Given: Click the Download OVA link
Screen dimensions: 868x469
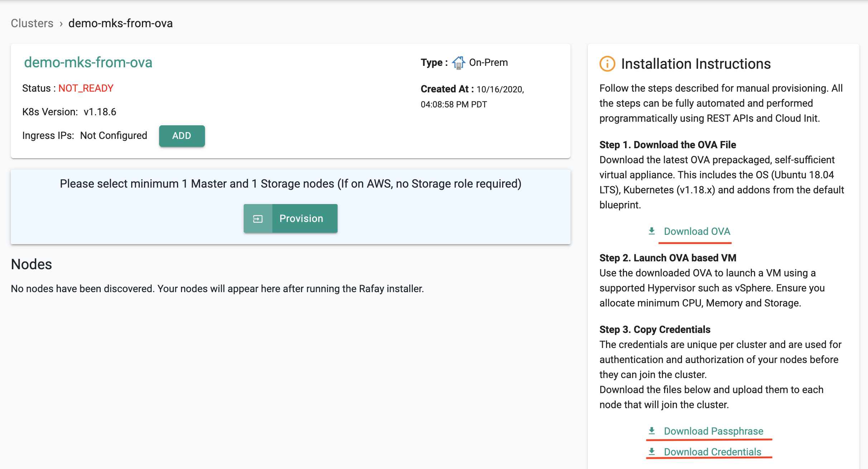Looking at the screenshot, I should pyautogui.click(x=697, y=231).
